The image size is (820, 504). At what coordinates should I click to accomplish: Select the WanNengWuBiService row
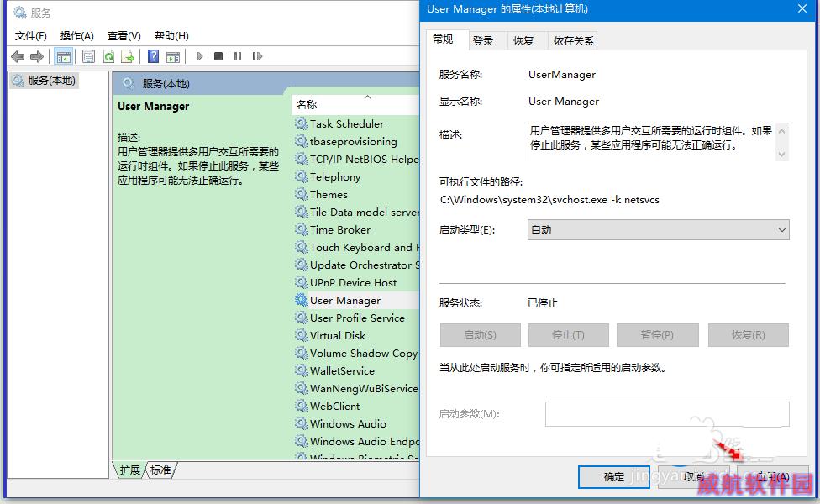point(357,388)
